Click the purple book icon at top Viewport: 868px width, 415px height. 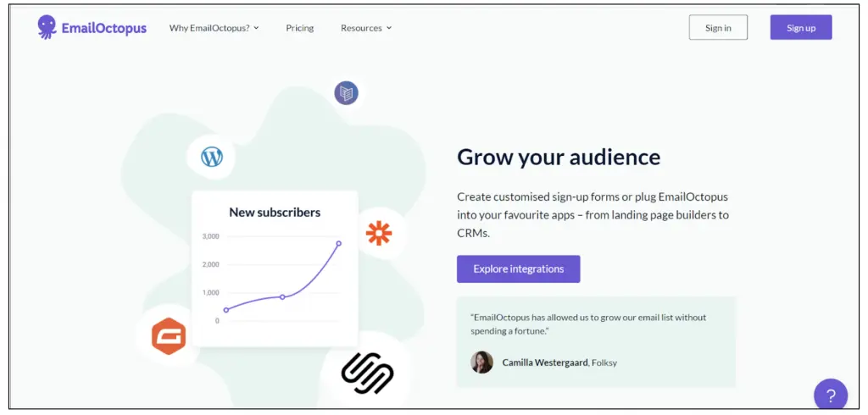[346, 92]
